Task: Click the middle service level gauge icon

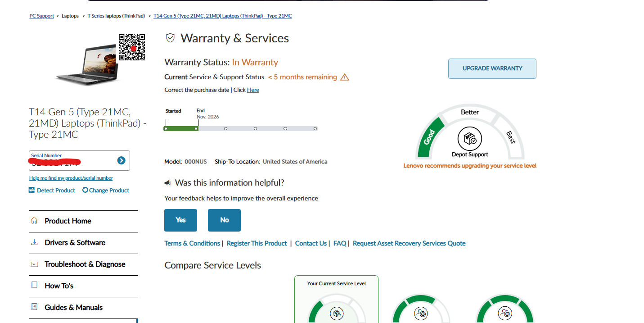Action: [420, 313]
